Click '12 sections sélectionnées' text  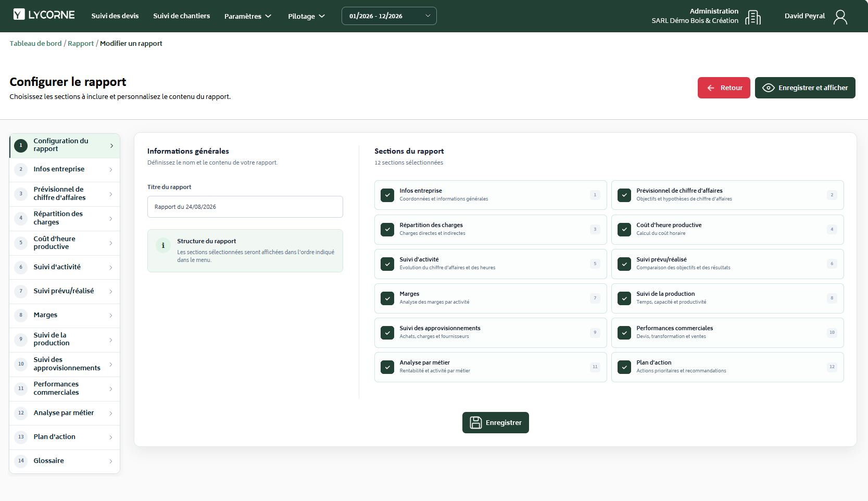pyautogui.click(x=409, y=163)
